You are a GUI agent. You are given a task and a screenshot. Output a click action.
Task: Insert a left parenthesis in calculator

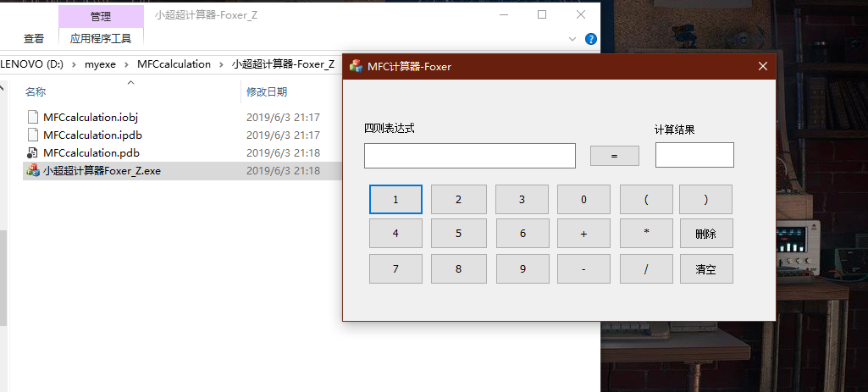coord(646,199)
